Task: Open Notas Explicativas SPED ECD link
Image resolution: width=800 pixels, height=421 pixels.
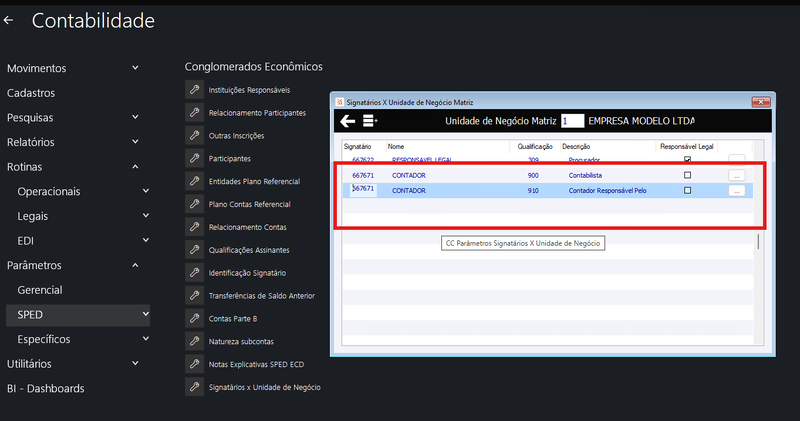Action: (256, 364)
